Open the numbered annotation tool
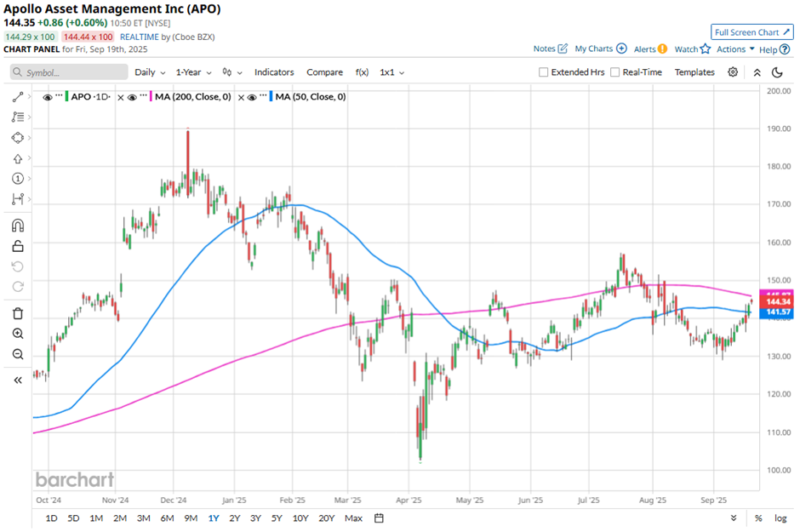The width and height of the screenshot is (800, 532). (18, 179)
